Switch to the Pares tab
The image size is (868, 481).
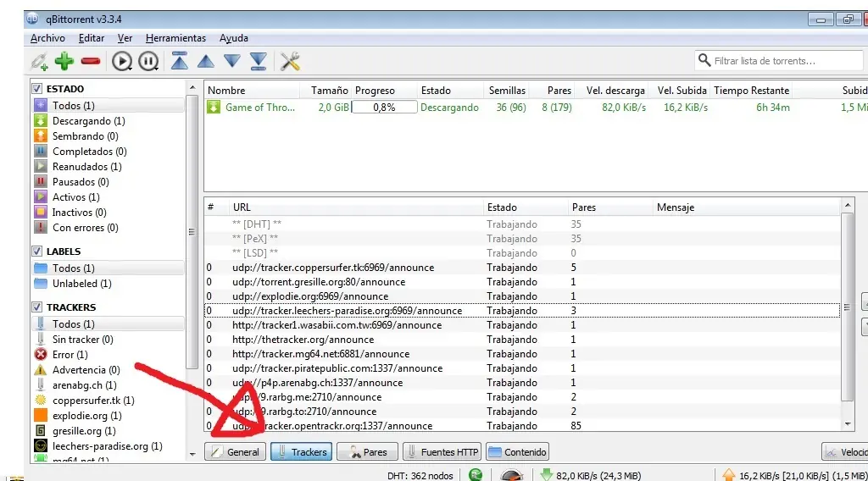click(x=368, y=451)
